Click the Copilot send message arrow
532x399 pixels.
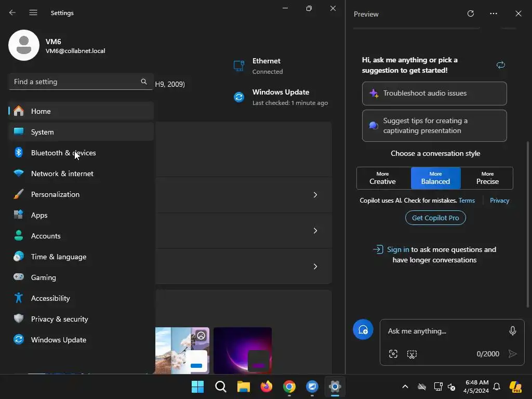(x=512, y=354)
